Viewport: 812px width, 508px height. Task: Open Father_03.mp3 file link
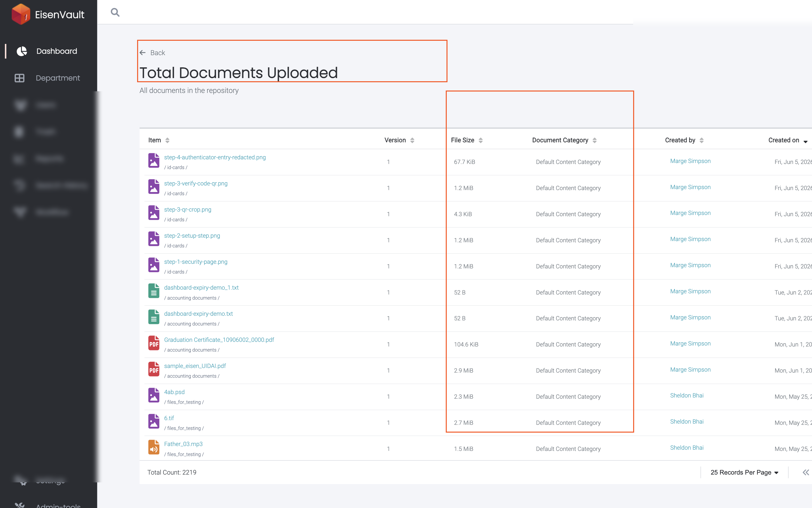183,444
